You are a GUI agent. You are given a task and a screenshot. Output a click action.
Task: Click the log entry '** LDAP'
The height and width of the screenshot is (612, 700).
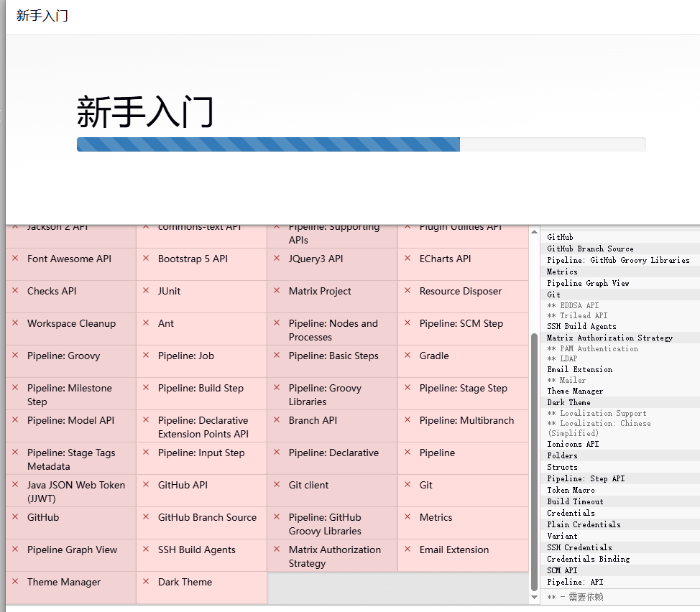562,358
